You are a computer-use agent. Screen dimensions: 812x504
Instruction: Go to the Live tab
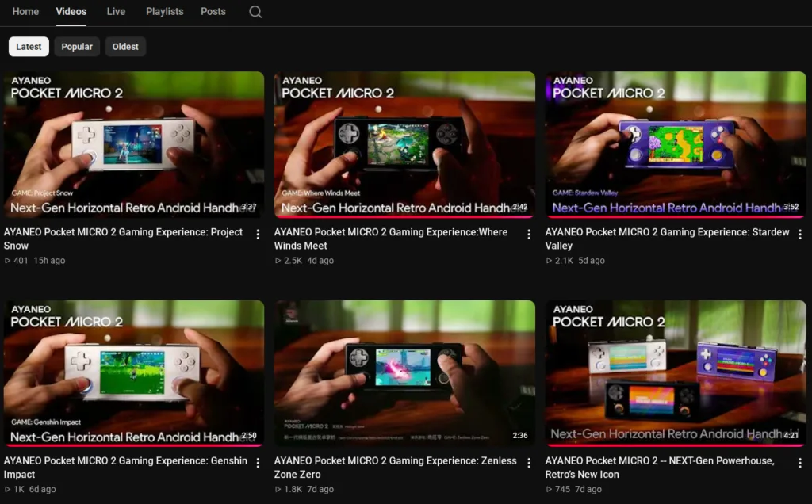coord(116,11)
